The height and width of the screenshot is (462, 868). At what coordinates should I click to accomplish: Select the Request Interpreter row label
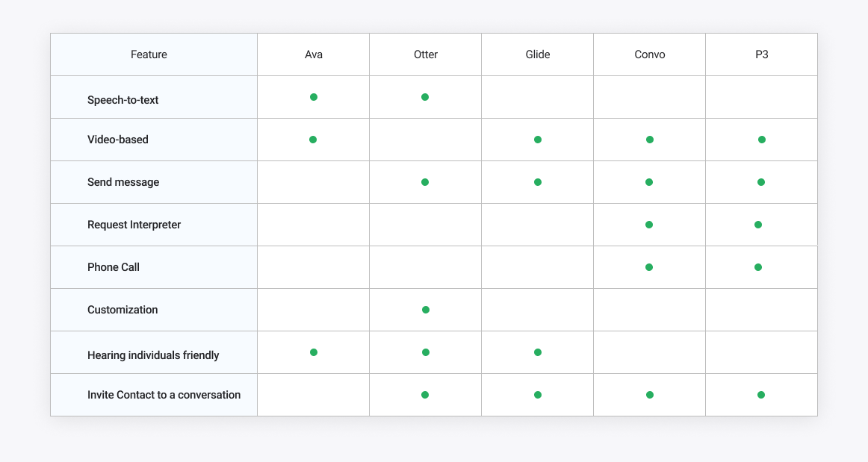click(x=134, y=225)
